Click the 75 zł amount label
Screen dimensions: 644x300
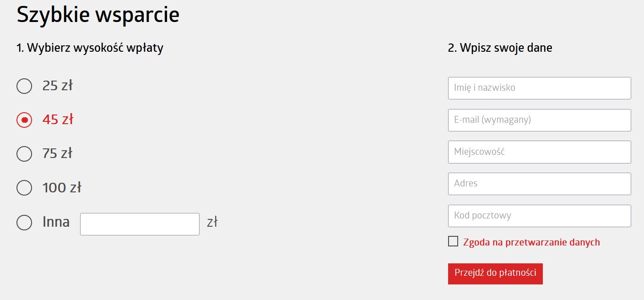57,153
